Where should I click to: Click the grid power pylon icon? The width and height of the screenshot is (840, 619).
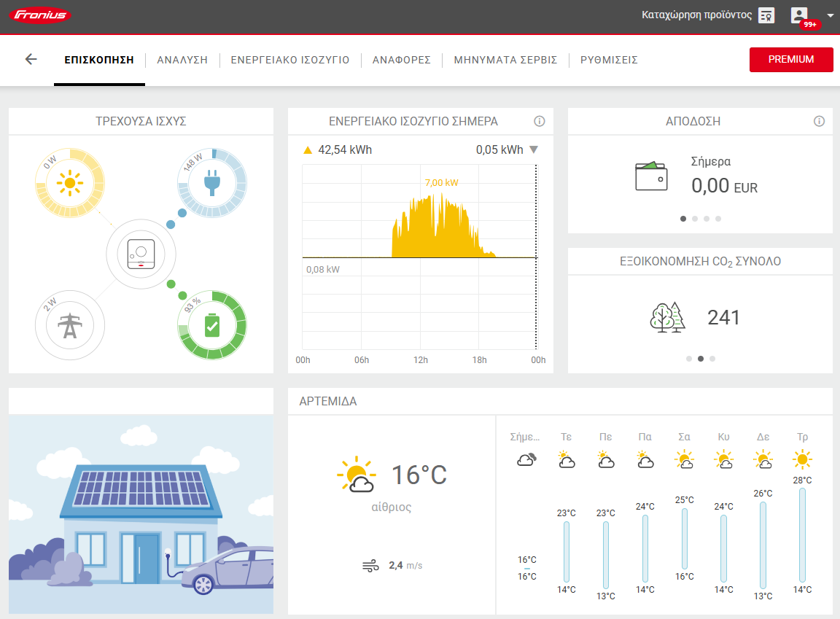coord(70,325)
